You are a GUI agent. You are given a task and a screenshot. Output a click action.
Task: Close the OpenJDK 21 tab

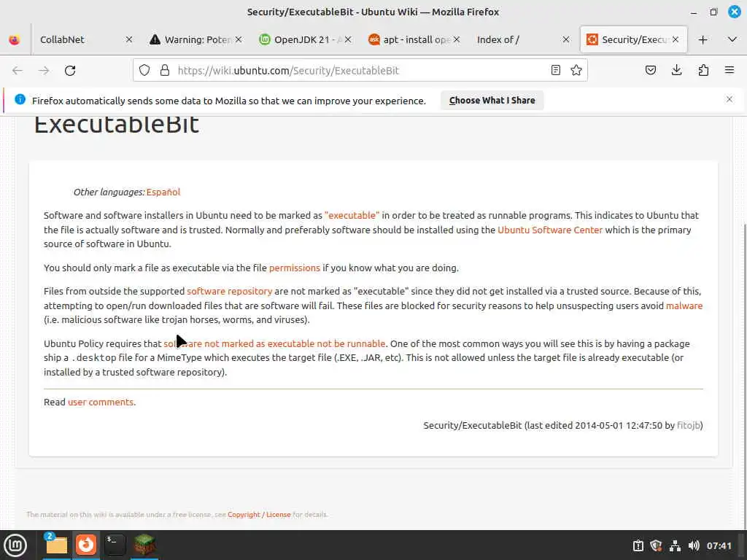348,39
